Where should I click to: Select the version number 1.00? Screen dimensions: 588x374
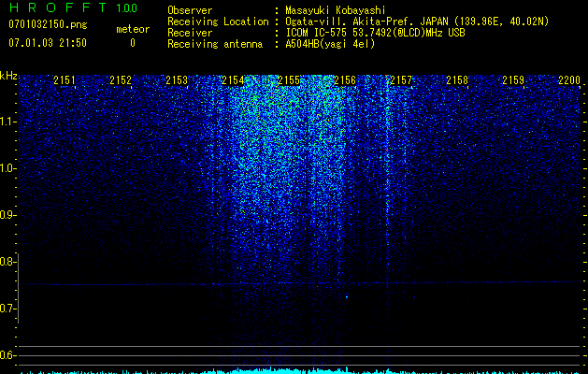[127, 7]
